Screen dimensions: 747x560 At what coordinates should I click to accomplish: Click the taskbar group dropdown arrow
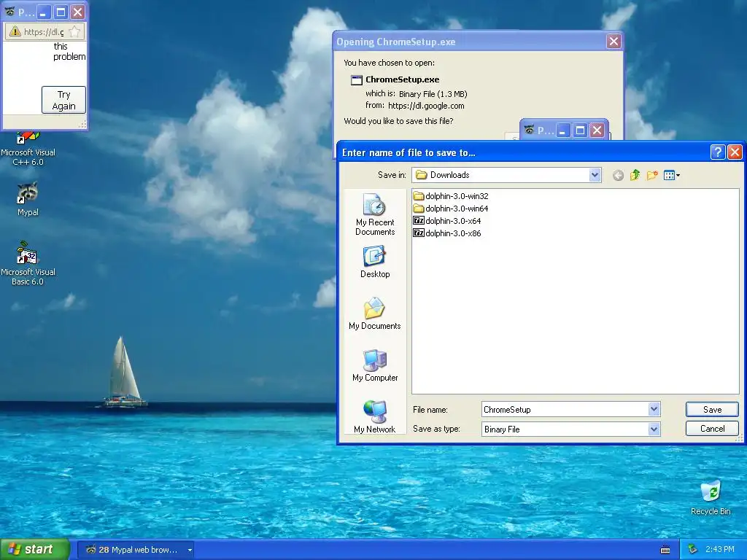pos(190,550)
